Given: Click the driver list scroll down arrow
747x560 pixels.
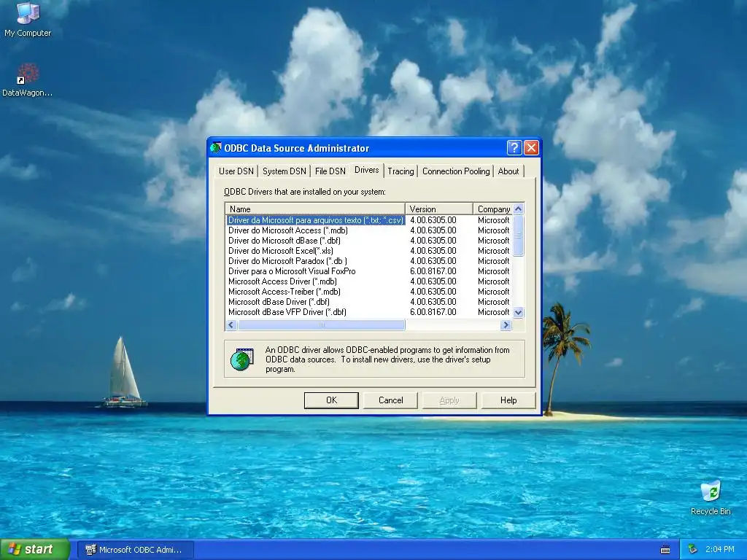Looking at the screenshot, I should click(519, 312).
